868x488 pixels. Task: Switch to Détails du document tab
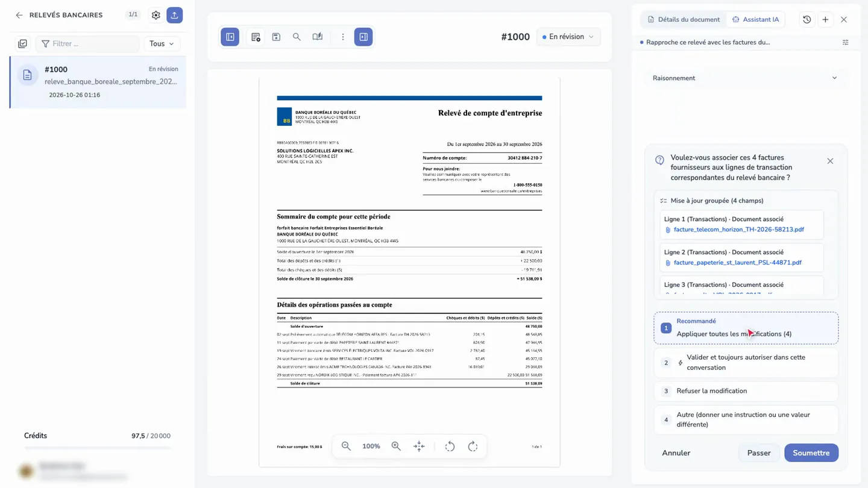click(684, 19)
